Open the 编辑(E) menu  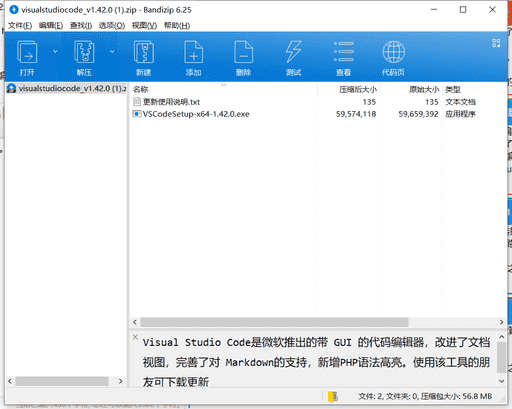(x=51, y=26)
